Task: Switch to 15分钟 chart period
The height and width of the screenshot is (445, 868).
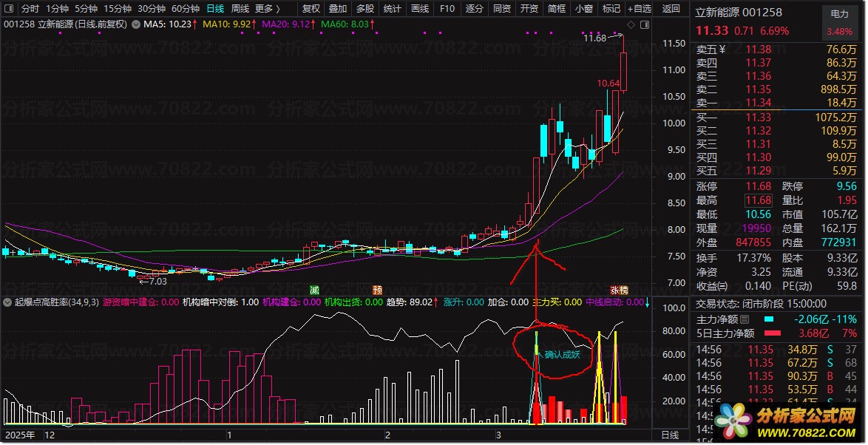Action: [x=118, y=8]
